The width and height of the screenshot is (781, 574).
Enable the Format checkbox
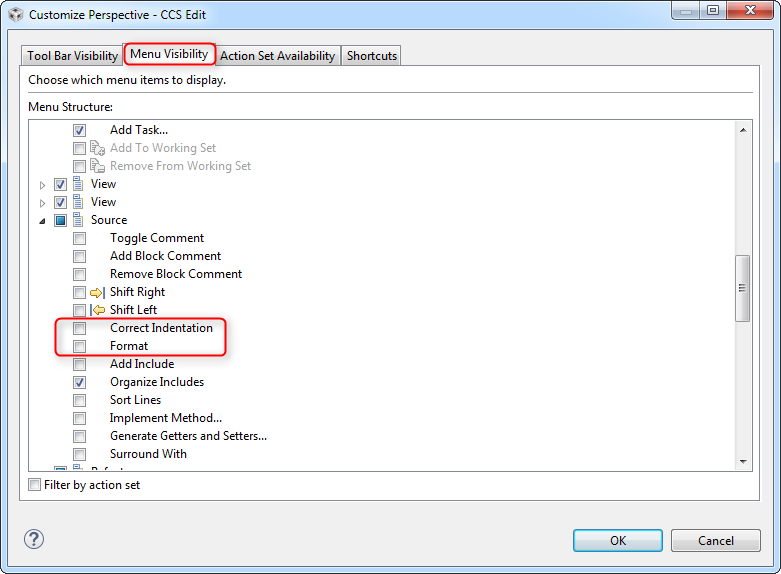79,346
